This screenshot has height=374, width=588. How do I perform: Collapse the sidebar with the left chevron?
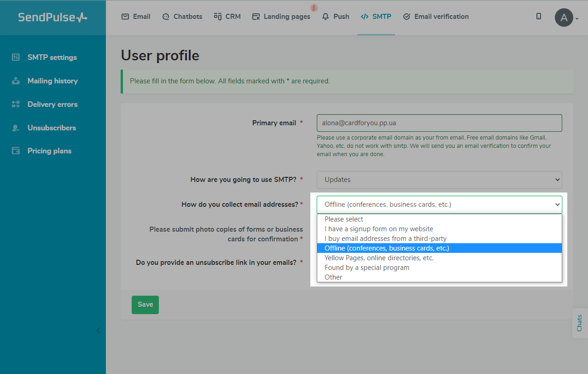98,330
